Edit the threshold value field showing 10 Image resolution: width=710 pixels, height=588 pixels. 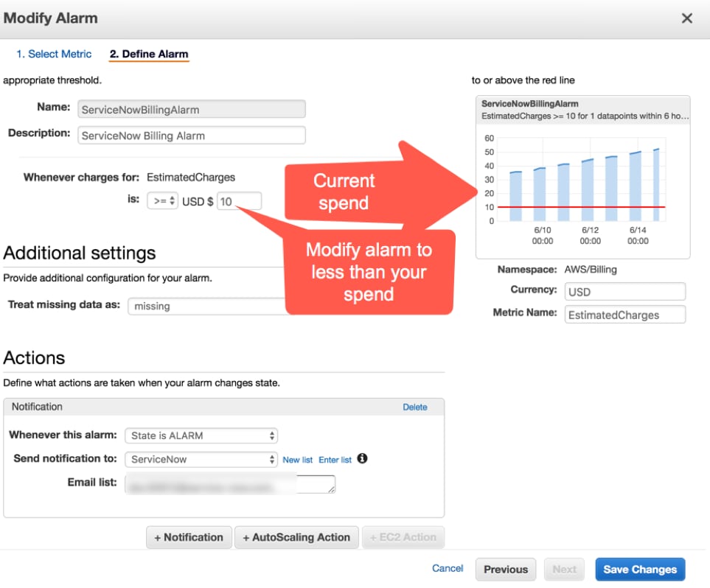click(x=240, y=200)
